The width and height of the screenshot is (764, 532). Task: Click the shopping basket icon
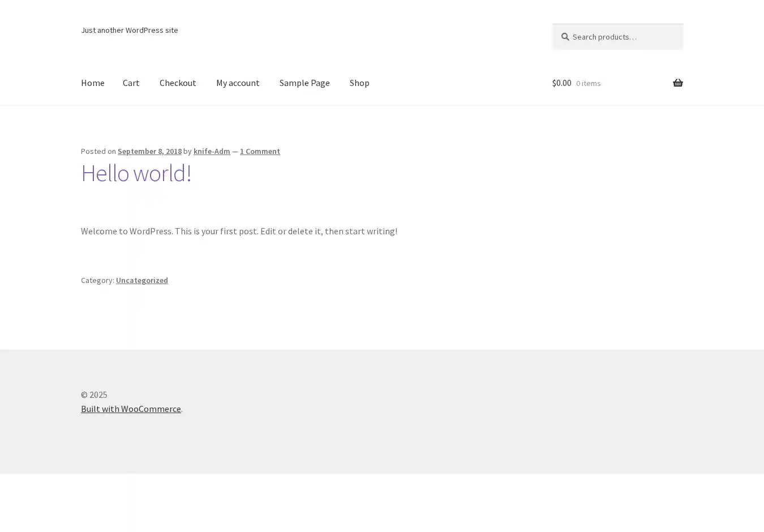point(677,83)
